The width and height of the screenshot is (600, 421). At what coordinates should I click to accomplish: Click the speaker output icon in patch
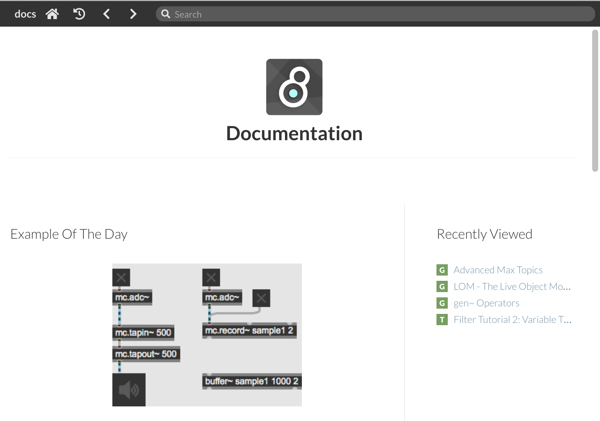click(129, 390)
